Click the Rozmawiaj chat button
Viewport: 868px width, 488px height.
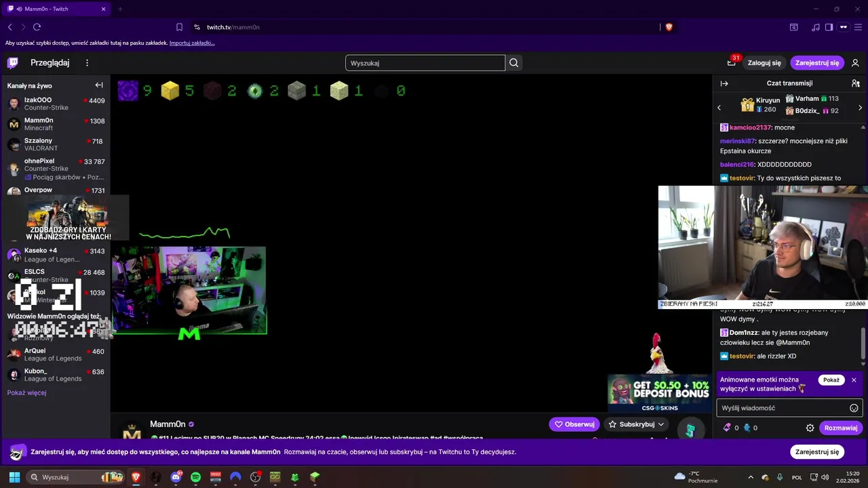[841, 428]
